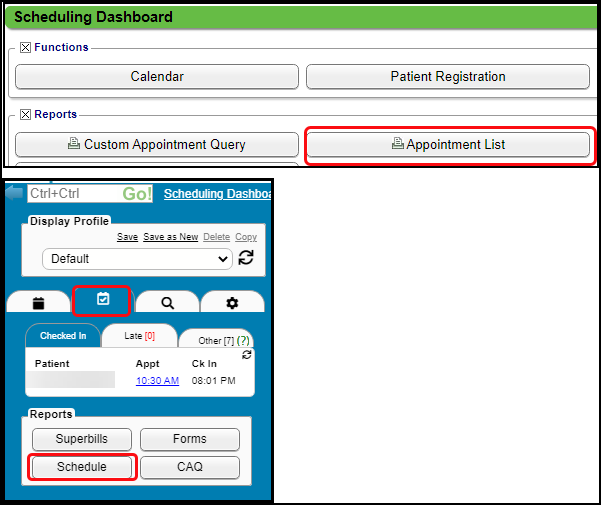
Task: Click the Schedule report button
Action: click(82, 467)
